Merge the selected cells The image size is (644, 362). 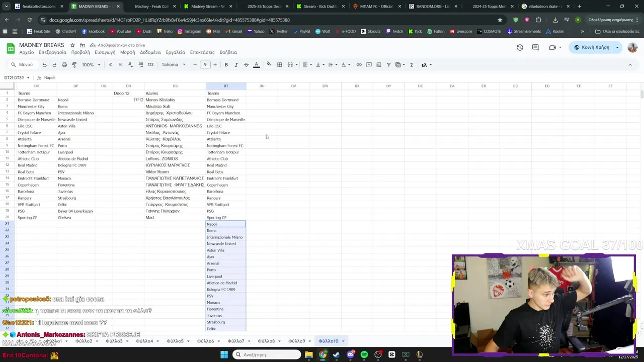[x=290, y=65]
